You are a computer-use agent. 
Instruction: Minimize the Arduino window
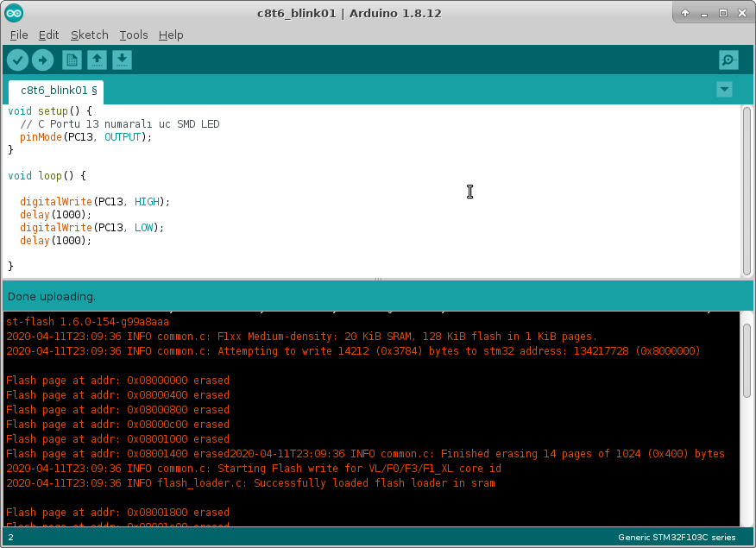(x=704, y=13)
